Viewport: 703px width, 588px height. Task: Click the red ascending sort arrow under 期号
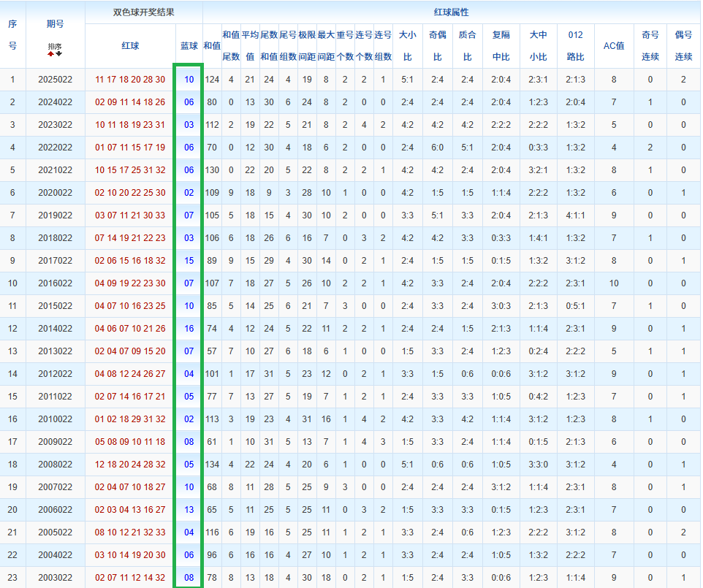click(x=50, y=54)
